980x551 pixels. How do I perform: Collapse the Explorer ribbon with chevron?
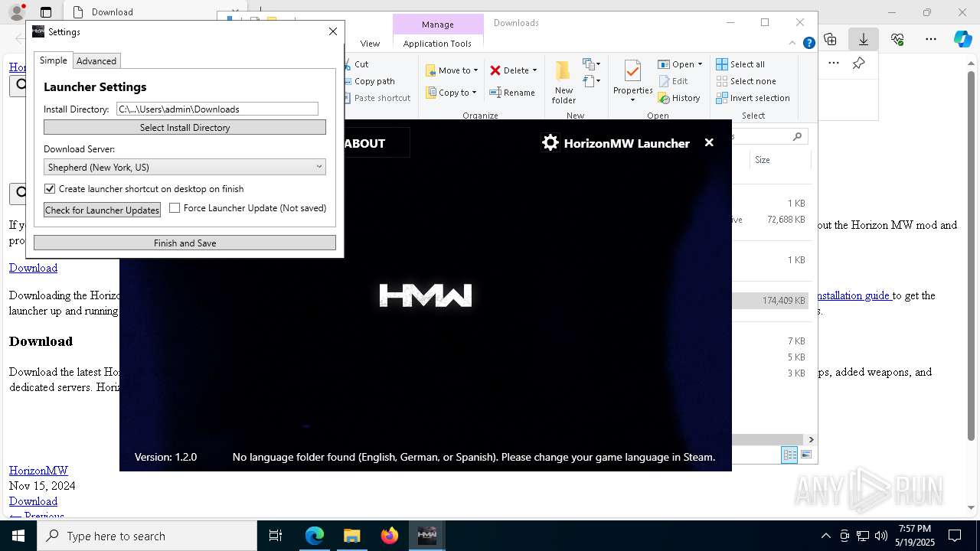coord(792,44)
